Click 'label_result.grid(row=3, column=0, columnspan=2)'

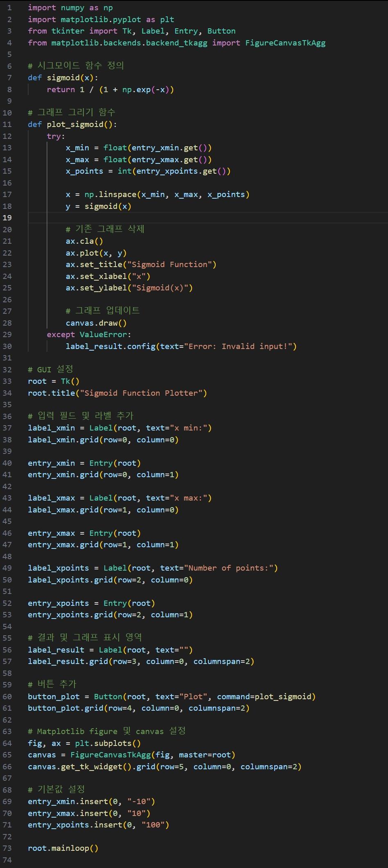point(141,661)
